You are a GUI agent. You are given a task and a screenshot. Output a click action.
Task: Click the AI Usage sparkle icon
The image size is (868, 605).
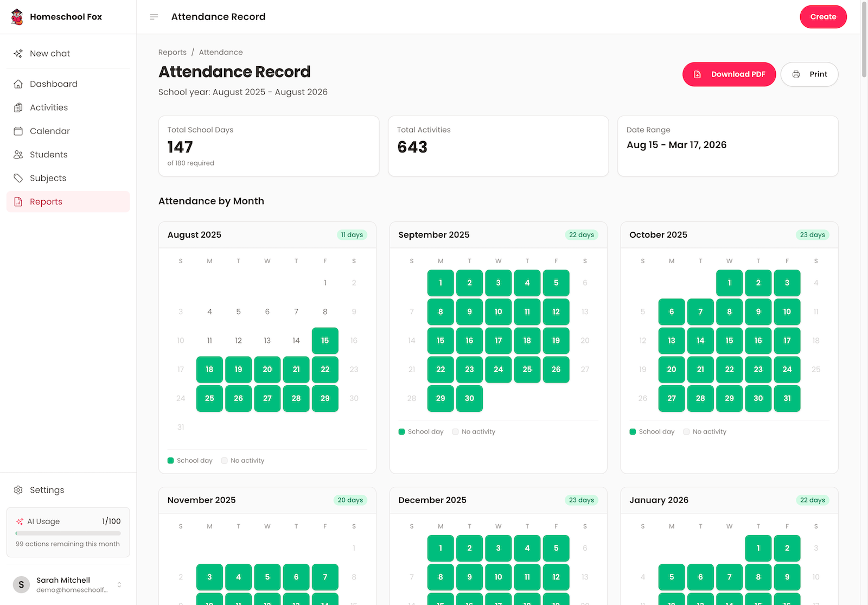tap(20, 521)
